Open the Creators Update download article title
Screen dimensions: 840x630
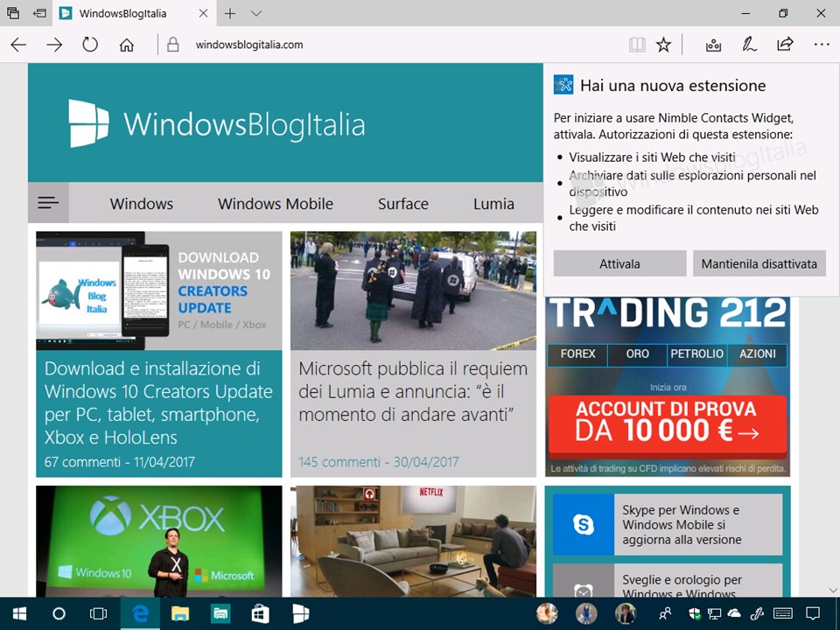coord(158,402)
